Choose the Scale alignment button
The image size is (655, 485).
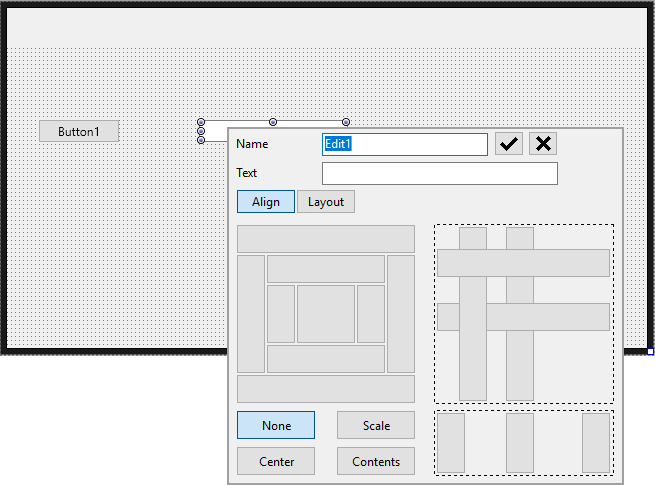(x=376, y=425)
